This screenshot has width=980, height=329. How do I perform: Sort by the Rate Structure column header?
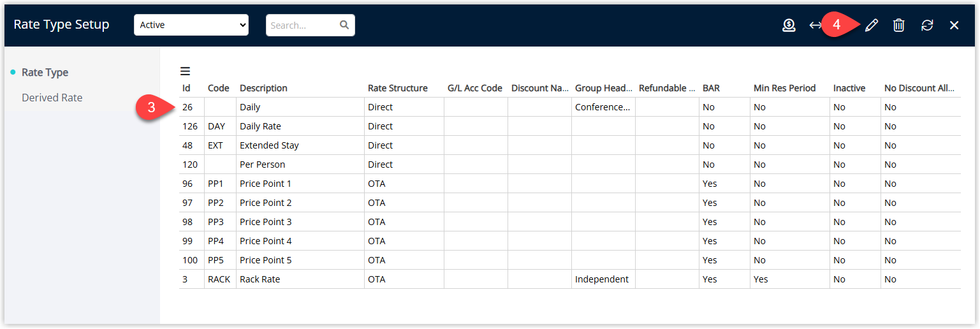(398, 88)
